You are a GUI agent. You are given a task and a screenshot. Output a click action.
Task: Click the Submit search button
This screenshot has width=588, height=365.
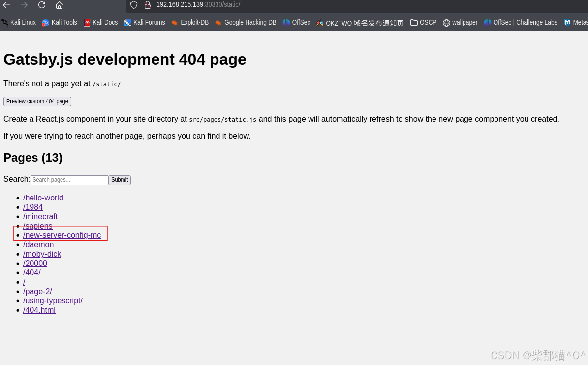(x=120, y=180)
